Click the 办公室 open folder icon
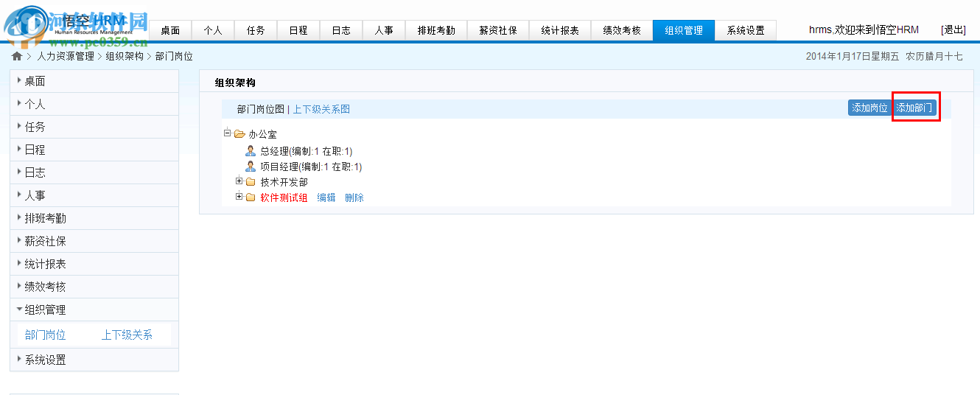The image size is (980, 395). 239,134
